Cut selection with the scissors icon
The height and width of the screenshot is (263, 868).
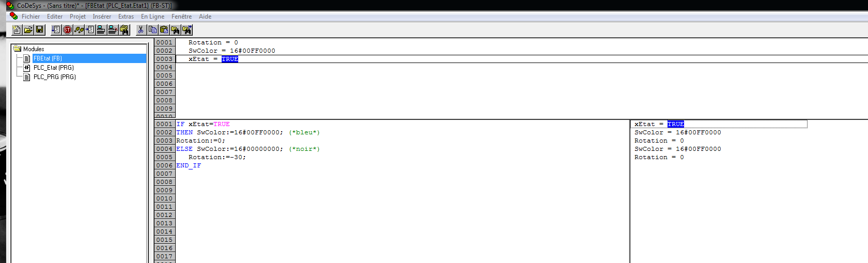tap(141, 29)
